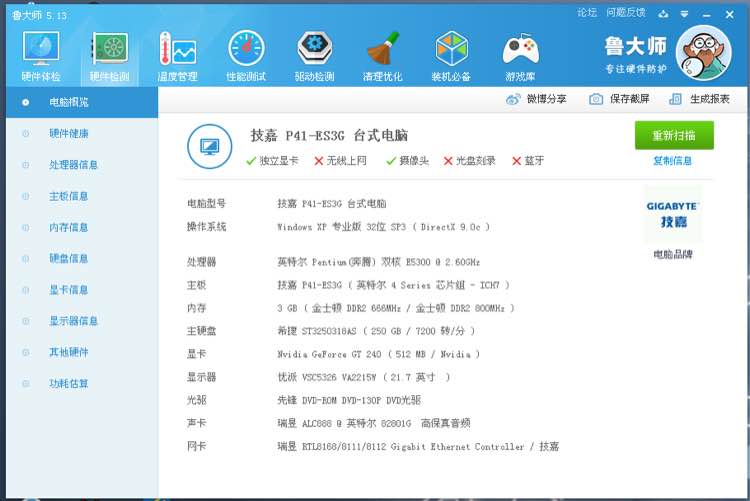Open 驱动检测 driver detection gear icon
This screenshot has height=501, width=750.
315,48
